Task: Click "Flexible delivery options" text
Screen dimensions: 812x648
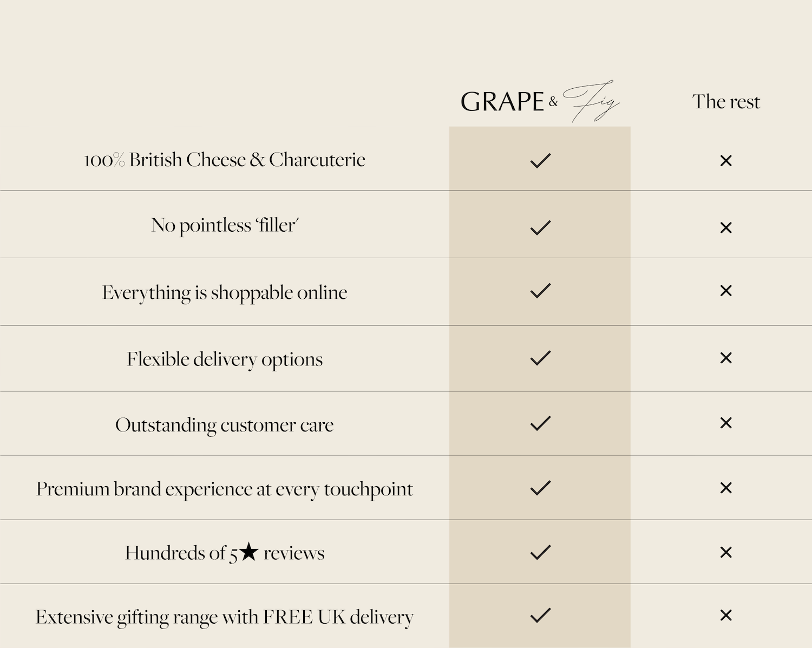Action: coord(225,359)
